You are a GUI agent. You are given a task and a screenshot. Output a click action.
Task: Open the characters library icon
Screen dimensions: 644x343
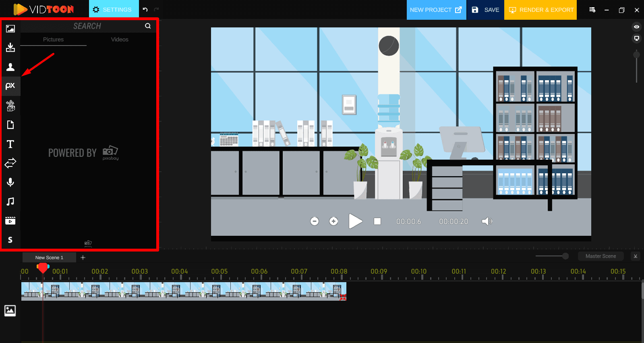point(10,67)
